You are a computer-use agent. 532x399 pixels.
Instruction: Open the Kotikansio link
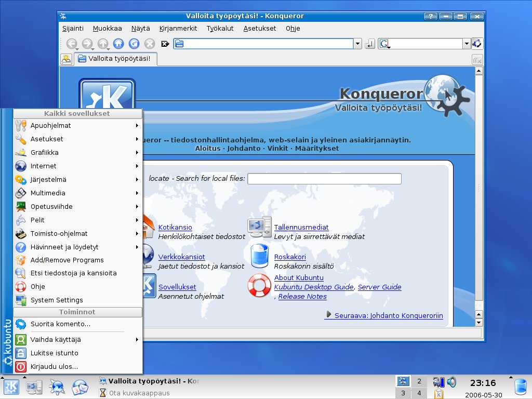[x=175, y=228]
